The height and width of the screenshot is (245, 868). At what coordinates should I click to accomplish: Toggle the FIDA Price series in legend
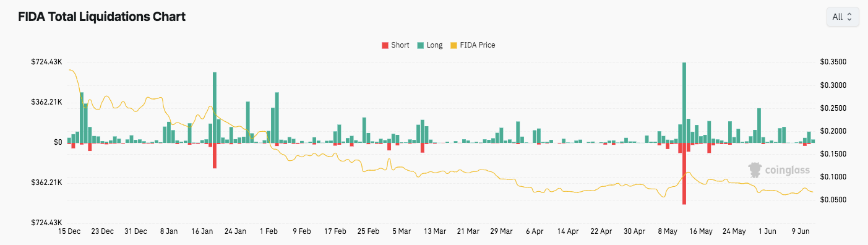(472, 45)
